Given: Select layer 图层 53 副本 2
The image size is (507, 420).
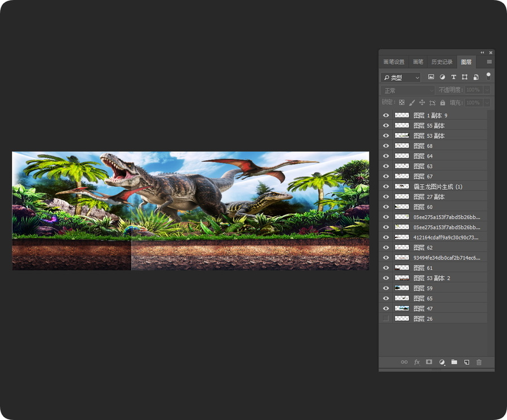Looking at the screenshot, I should click(433, 278).
